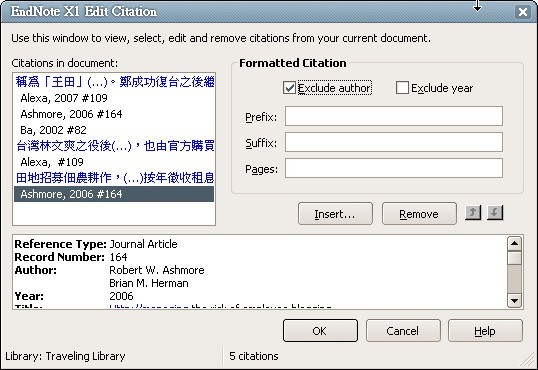This screenshot has width=538, height=370.
Task: Click the Library: Traveling Library status text
Action: [65, 356]
